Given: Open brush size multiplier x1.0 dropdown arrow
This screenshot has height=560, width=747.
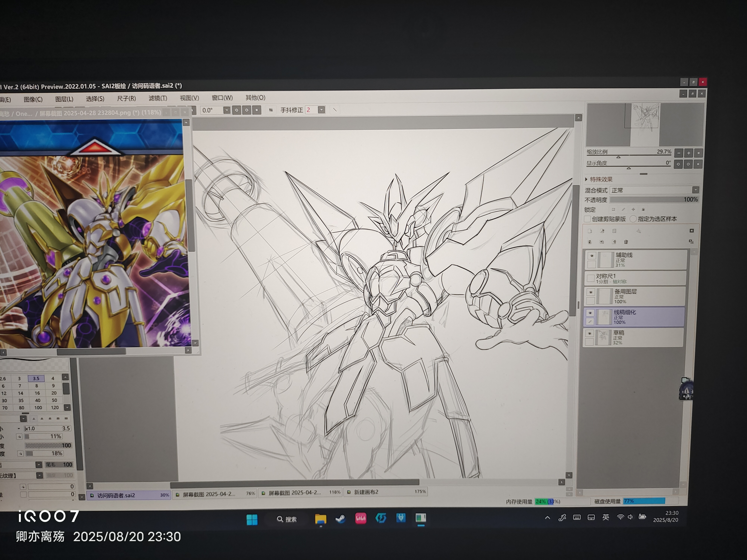Looking at the screenshot, I should pyautogui.click(x=18, y=428).
